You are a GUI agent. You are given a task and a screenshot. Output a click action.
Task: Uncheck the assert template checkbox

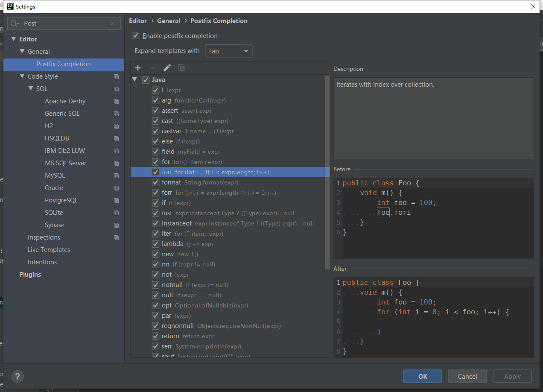[156, 111]
